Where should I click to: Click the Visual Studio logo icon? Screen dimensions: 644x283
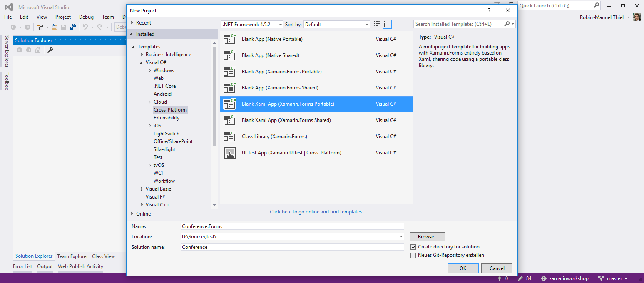click(x=9, y=7)
